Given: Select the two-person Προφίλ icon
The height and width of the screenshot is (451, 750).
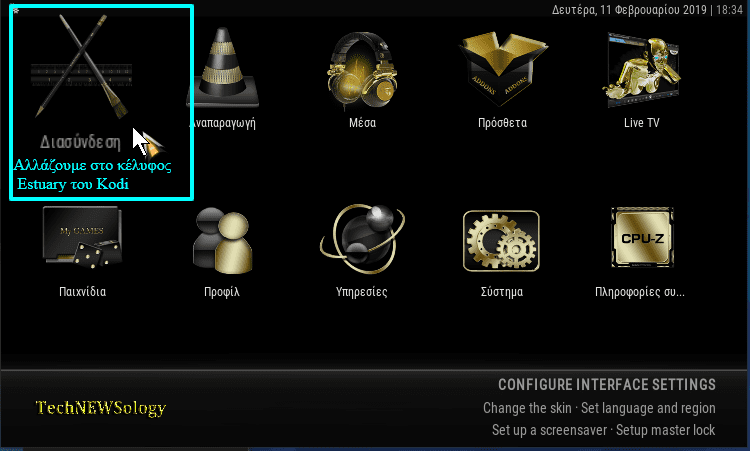Looking at the screenshot, I should click(222, 241).
